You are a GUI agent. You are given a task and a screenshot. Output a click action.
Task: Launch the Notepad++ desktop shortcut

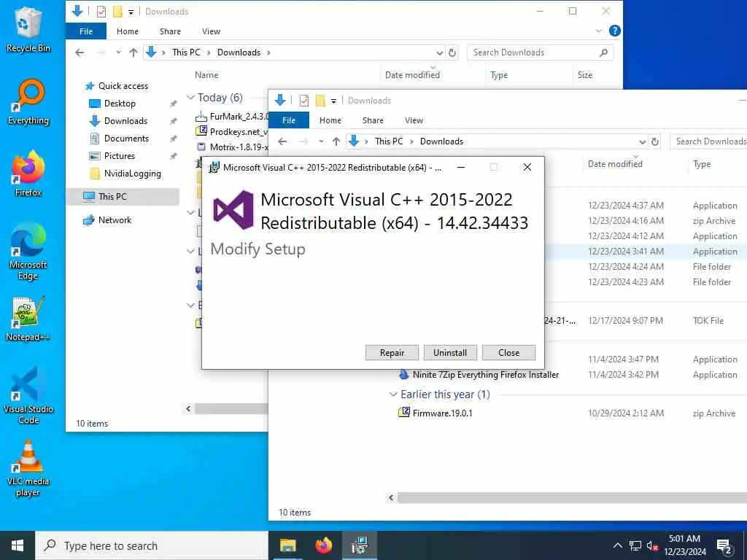(28, 318)
